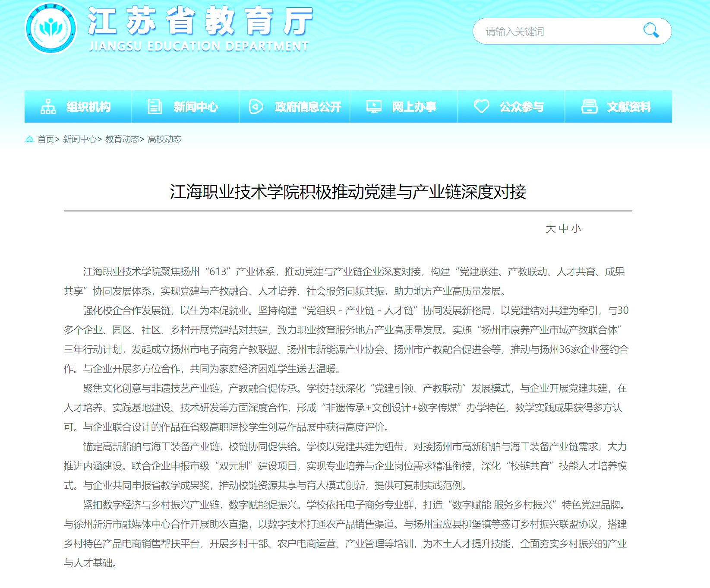Click the magnifying glass search icon
The width and height of the screenshot is (710, 588).
point(650,31)
